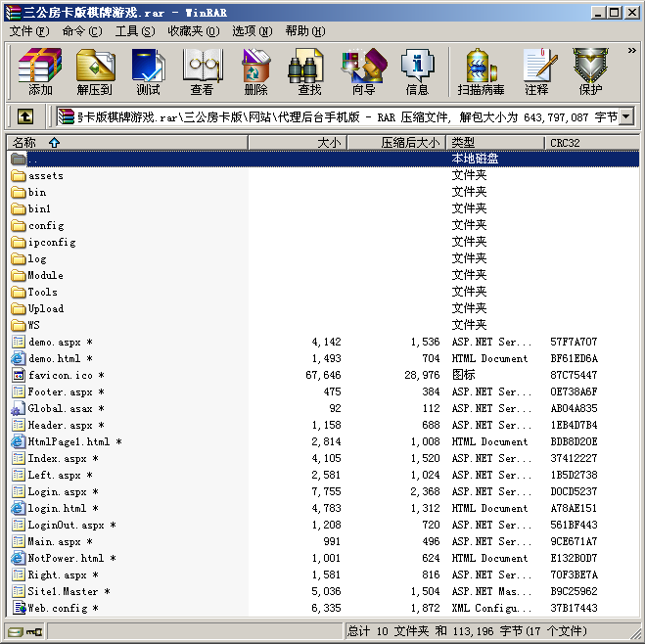Click the 解压到 (Extract To) toolbar icon
645x644 pixels.
[95, 71]
